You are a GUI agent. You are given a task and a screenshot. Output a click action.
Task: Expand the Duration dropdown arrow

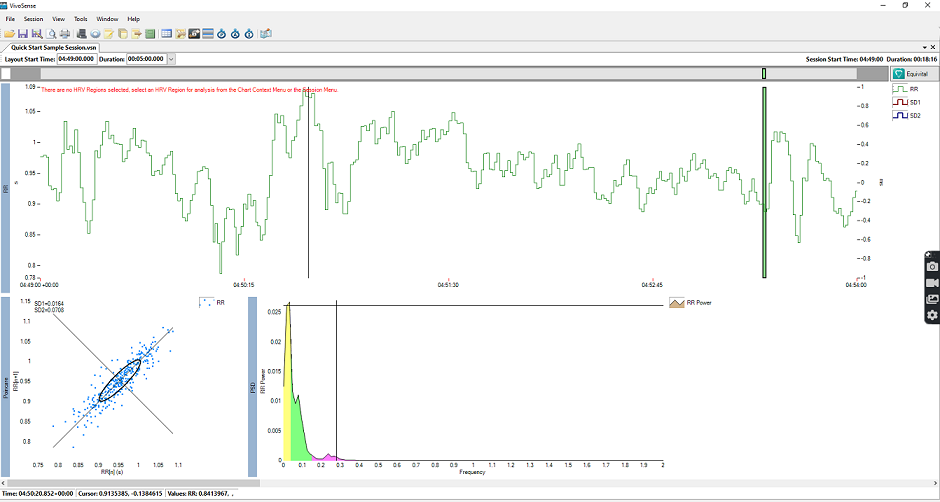pyautogui.click(x=171, y=59)
